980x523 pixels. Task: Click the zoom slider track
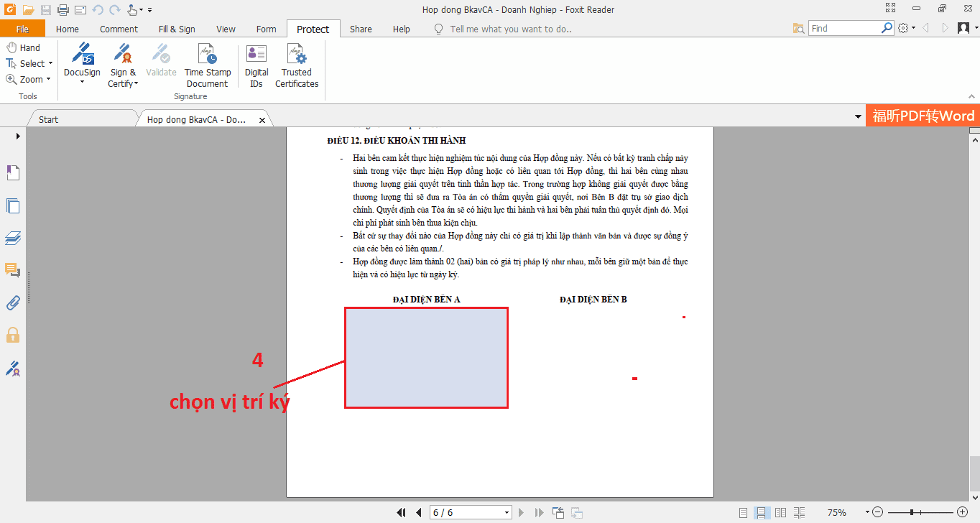pos(920,512)
